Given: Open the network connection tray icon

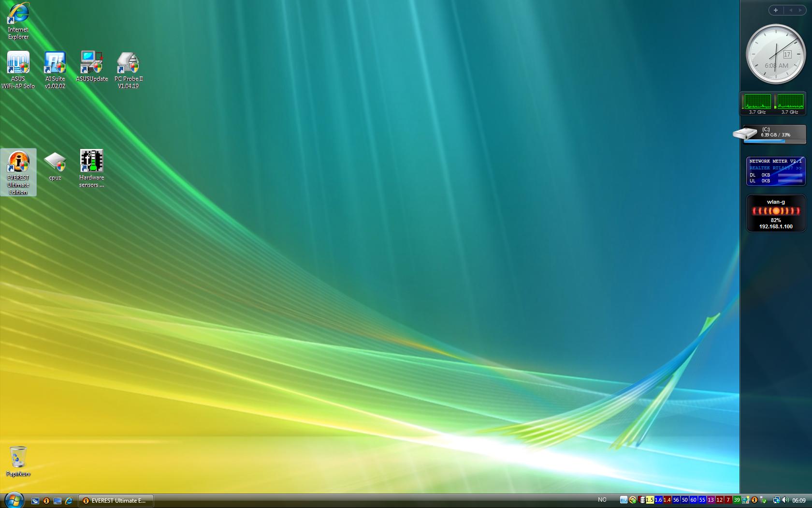Looking at the screenshot, I should coord(776,500).
